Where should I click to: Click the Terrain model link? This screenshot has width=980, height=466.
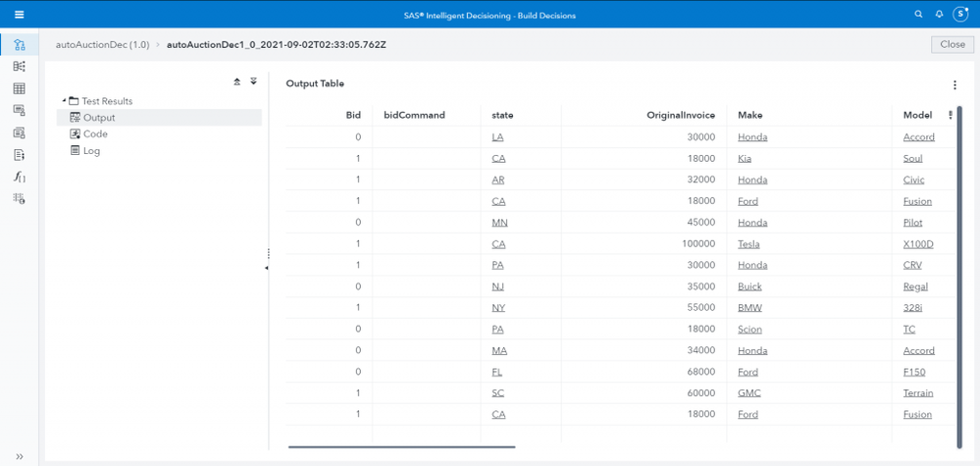coord(918,393)
